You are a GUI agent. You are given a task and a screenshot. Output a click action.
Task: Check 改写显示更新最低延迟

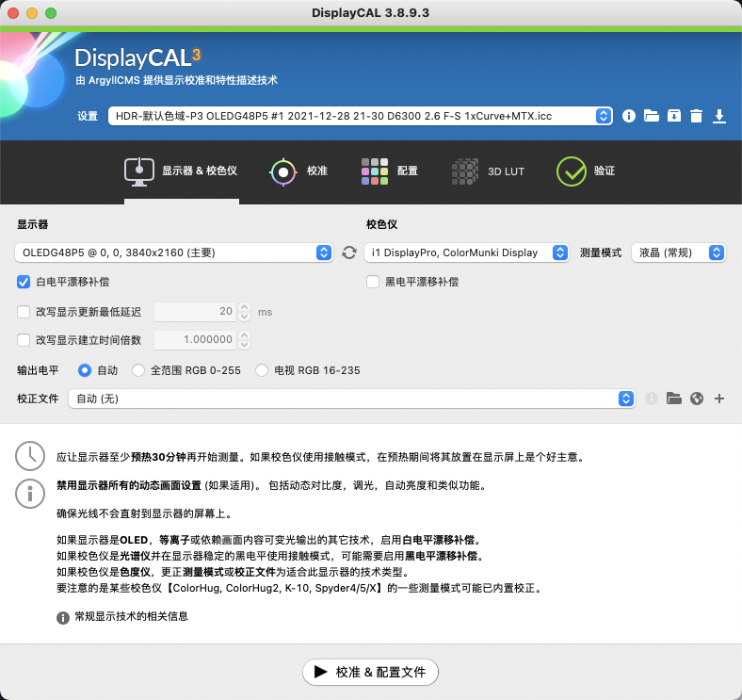pos(24,312)
